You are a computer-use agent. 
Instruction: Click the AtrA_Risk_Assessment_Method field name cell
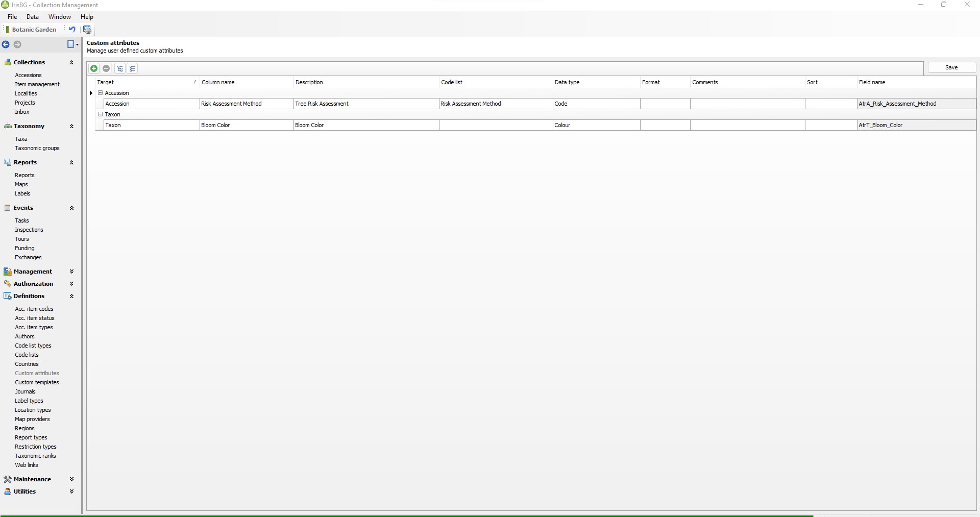916,104
